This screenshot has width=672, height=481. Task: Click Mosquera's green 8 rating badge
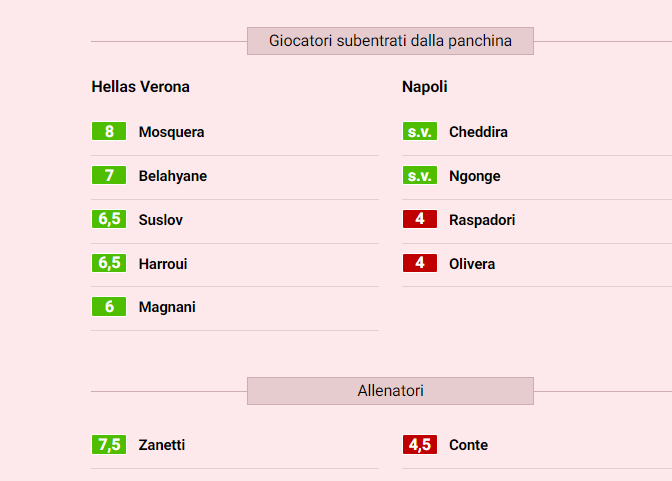coord(108,132)
